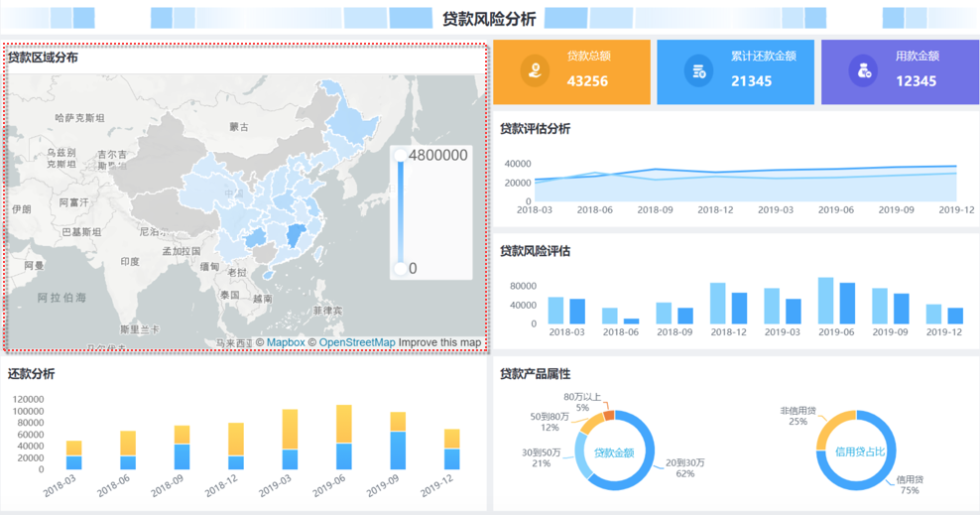Select the 用款金额 value 12345
The image size is (980, 515).
917,81
